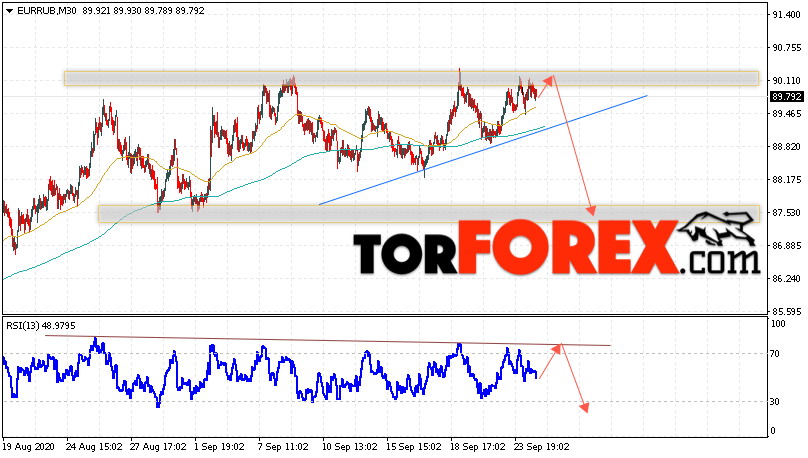The image size is (808, 458).
Task: Click the OHLC values 89.921 89.930 89.789 89.792
Action: (143, 11)
